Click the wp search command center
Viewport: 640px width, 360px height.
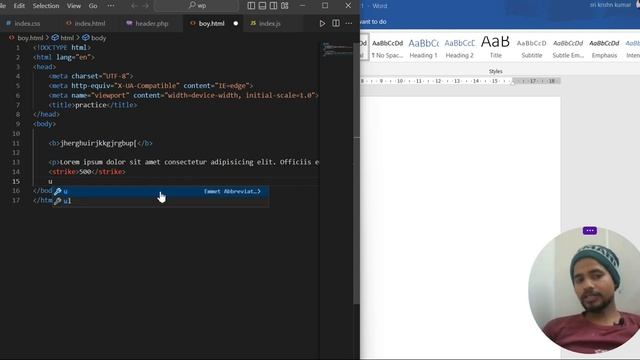click(197, 6)
